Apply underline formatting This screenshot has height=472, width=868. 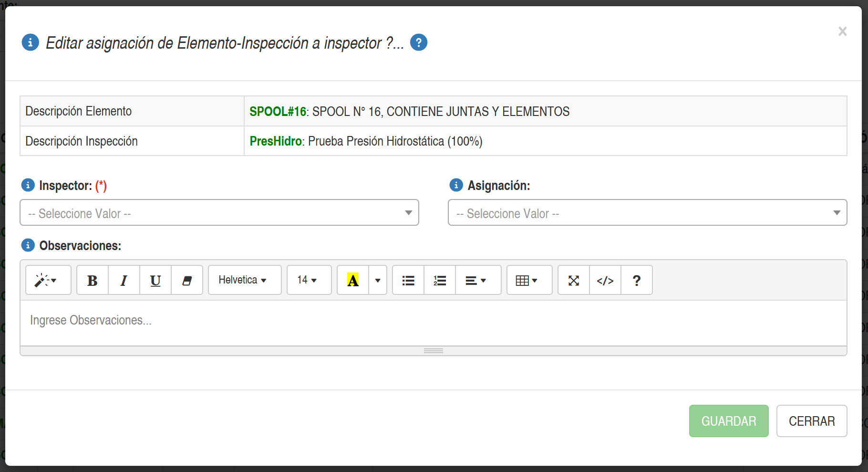tap(155, 280)
